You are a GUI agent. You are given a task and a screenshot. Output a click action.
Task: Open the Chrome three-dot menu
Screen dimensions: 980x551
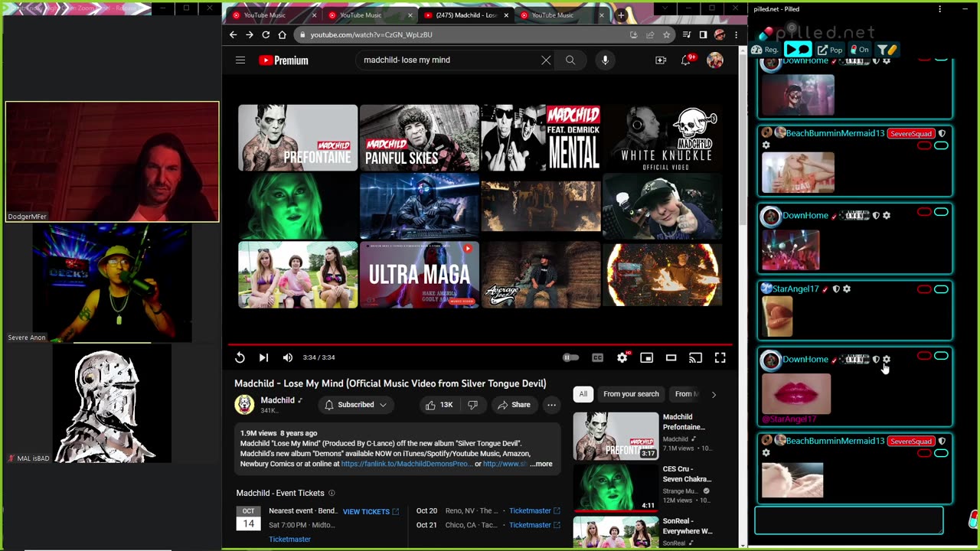[x=736, y=34]
